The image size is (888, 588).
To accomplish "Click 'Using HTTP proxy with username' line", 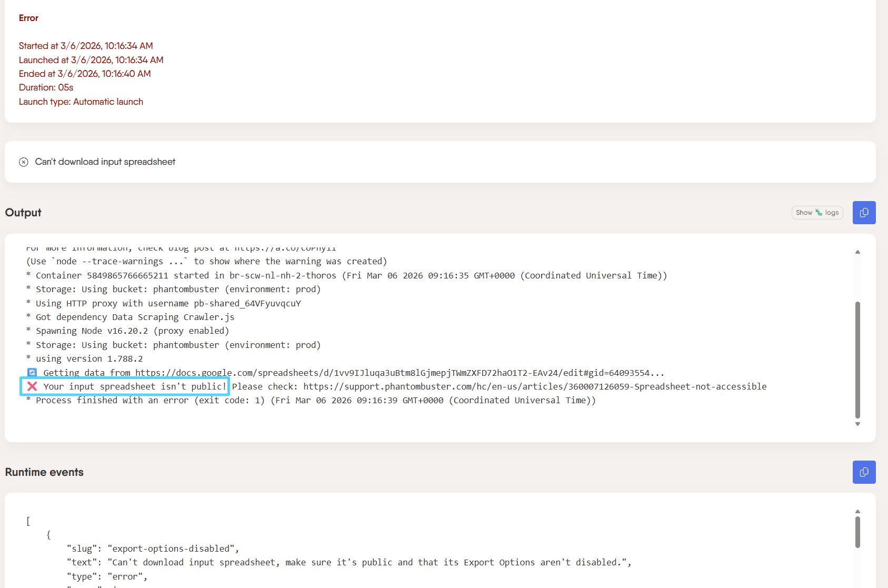I will pyautogui.click(x=163, y=303).
